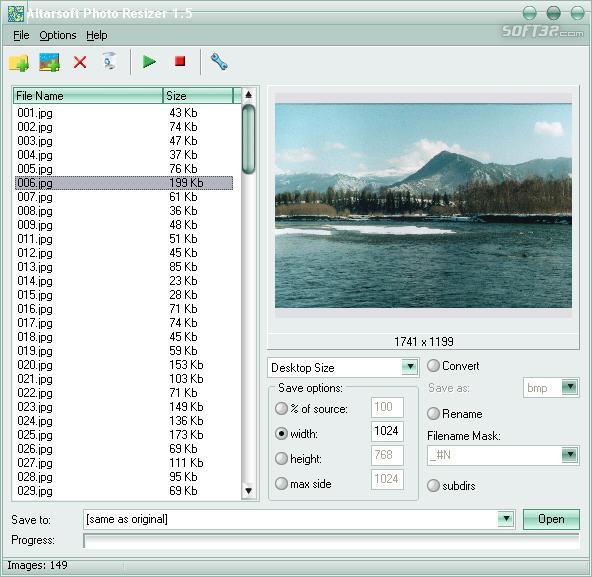Click the file list vertical scrollbar thumb
This screenshot has width=592, height=577.
[248, 139]
